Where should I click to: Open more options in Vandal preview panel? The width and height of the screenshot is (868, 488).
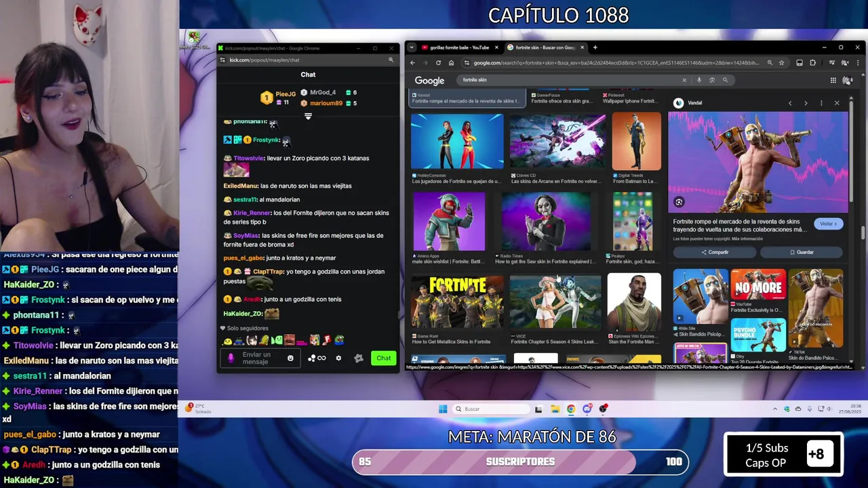(821, 103)
